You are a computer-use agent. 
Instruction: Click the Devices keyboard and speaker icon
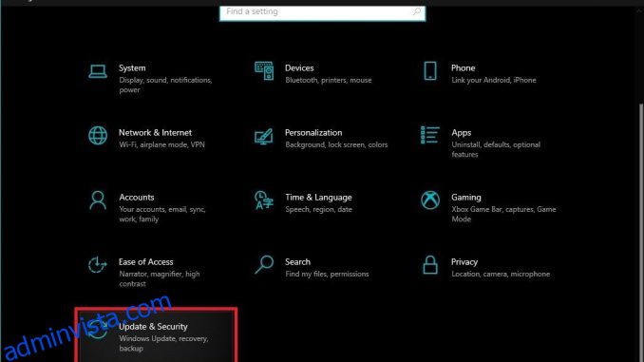[x=264, y=70]
